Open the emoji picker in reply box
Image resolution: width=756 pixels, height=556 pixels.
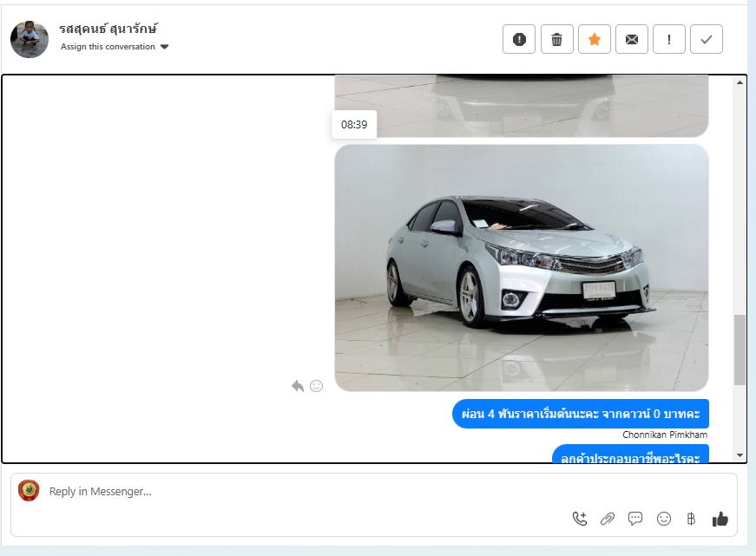coord(664,519)
